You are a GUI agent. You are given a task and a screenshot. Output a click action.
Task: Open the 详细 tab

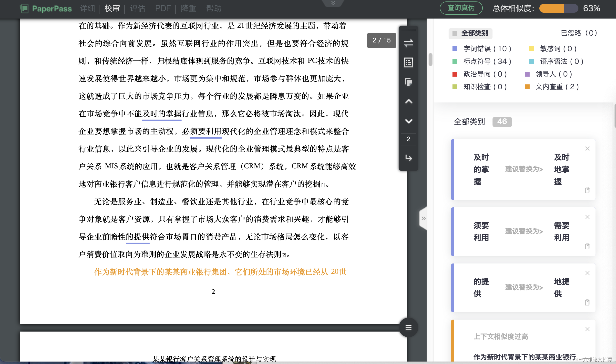click(87, 9)
